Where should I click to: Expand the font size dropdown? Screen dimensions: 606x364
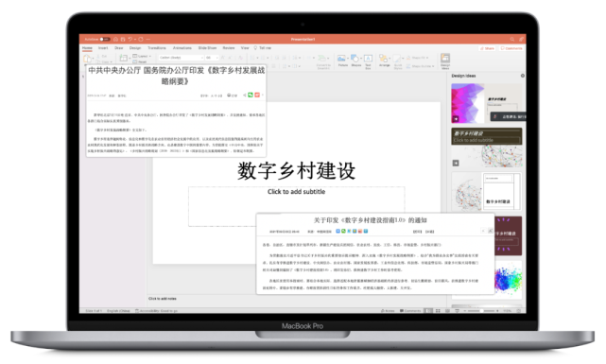coord(212,58)
